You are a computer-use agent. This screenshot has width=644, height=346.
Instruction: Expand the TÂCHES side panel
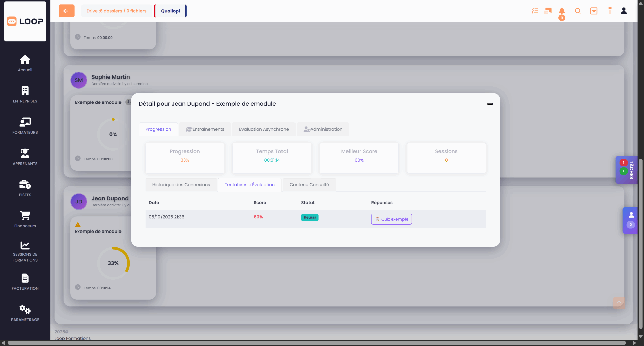click(x=626, y=170)
